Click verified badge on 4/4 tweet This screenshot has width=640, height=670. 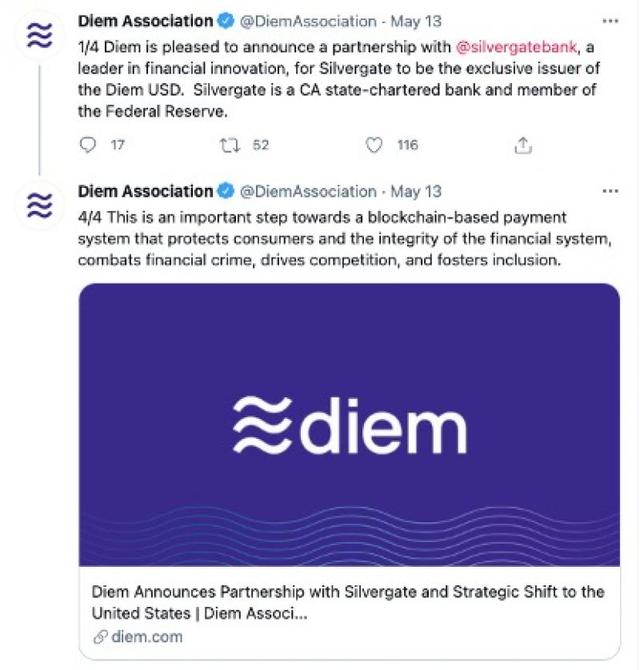pos(226,191)
